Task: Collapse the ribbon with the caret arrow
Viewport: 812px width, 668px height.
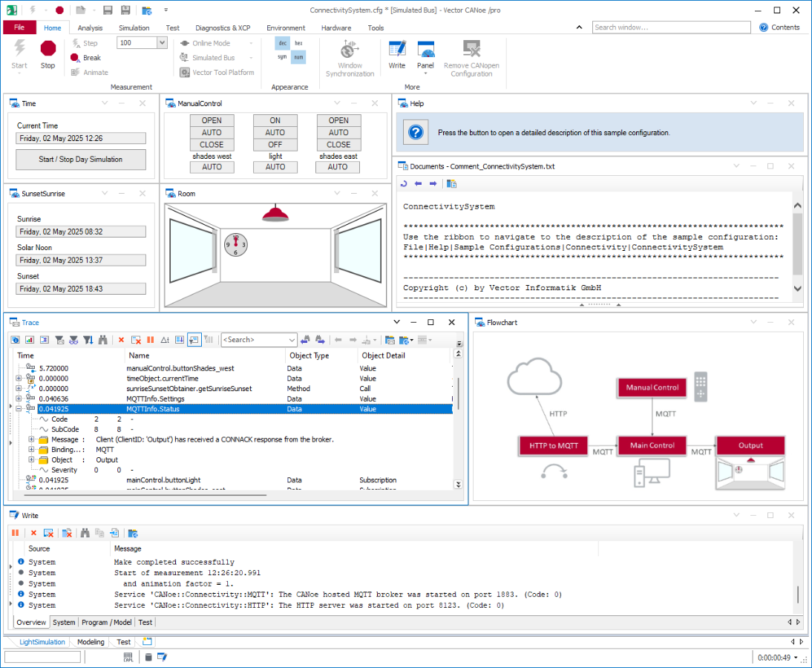Action: (579, 27)
